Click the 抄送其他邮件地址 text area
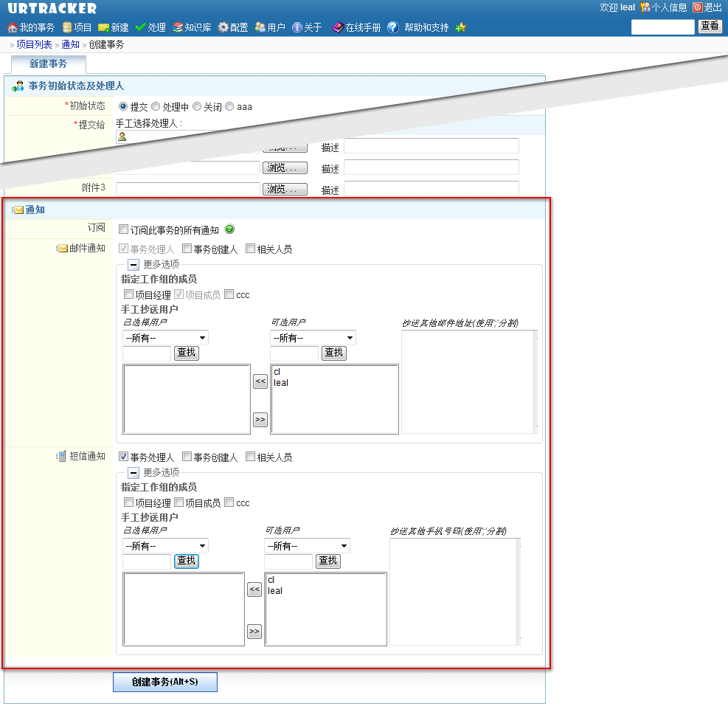This screenshot has width=728, height=712. click(x=469, y=381)
